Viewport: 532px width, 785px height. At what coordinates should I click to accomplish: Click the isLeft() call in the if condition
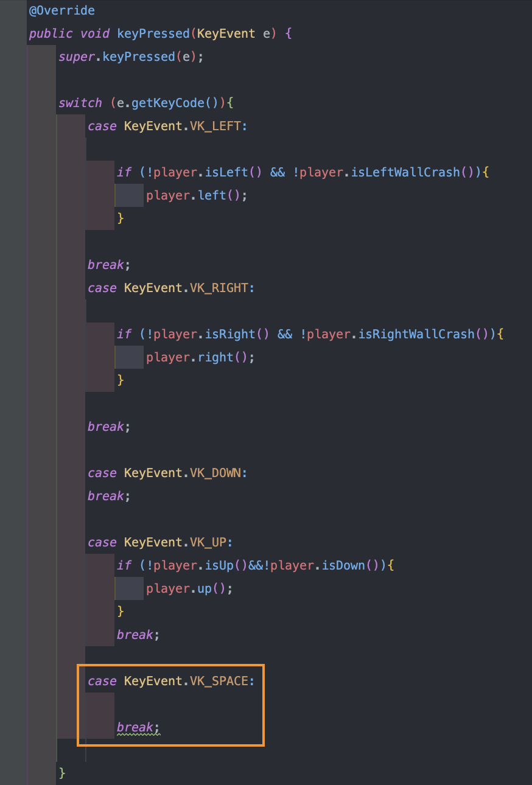coord(234,172)
